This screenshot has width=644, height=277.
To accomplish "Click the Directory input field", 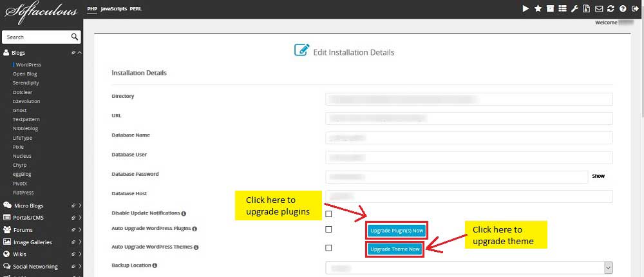I will [469, 99].
